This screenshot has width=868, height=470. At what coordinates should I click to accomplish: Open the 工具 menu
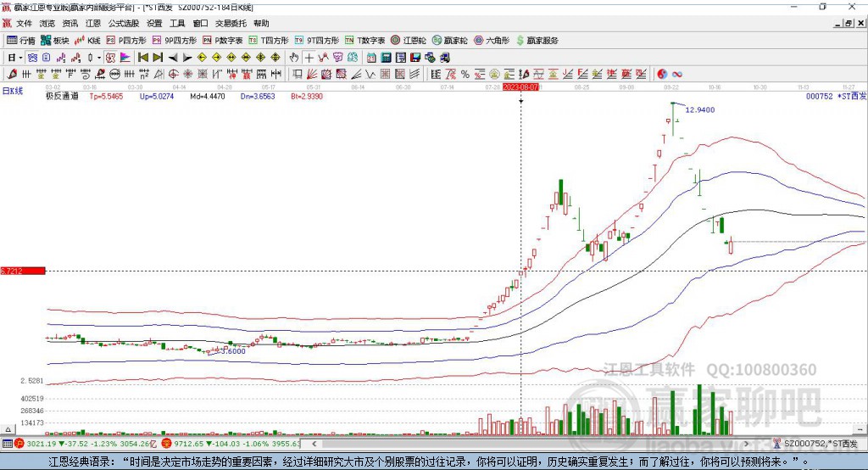point(177,23)
